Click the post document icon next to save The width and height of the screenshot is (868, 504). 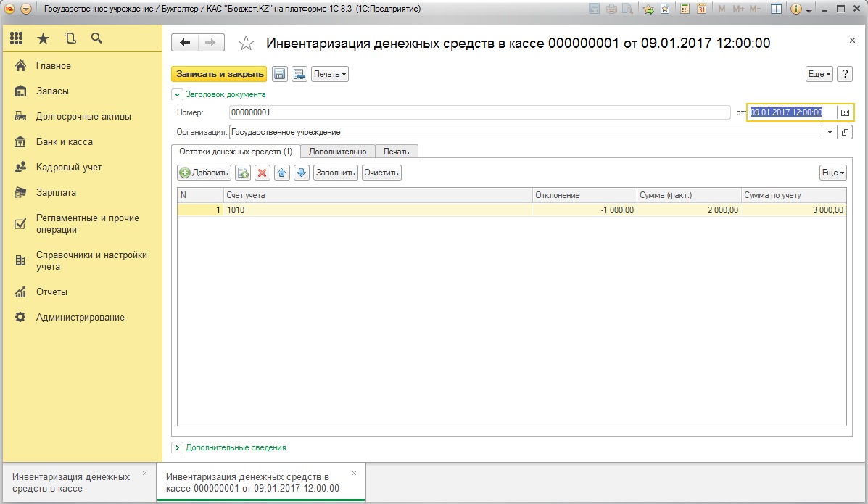click(299, 74)
